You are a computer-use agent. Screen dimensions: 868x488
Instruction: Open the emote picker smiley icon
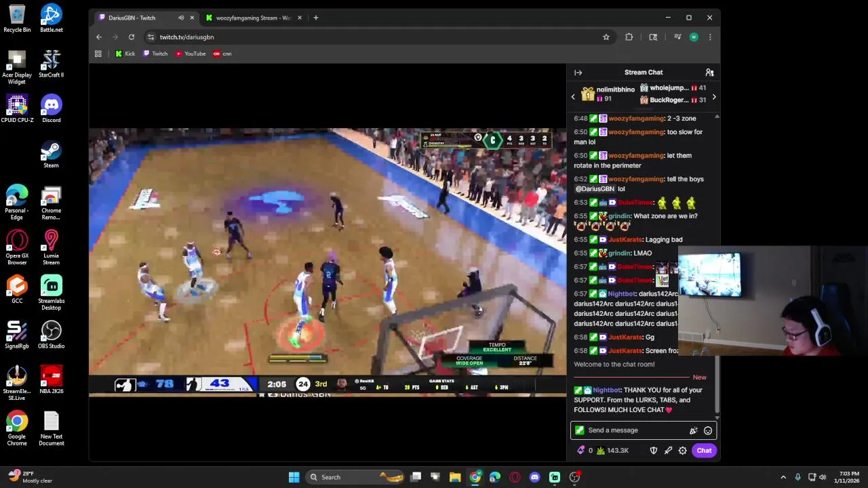(707, 430)
